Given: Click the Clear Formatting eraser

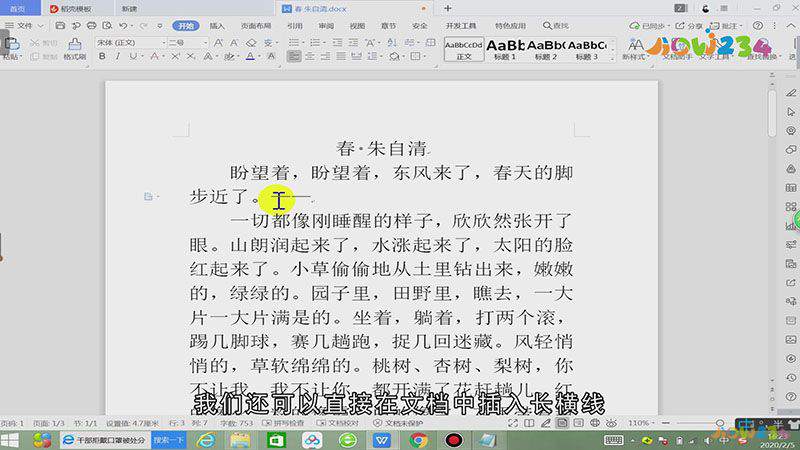Looking at the screenshot, I should click(251, 43).
